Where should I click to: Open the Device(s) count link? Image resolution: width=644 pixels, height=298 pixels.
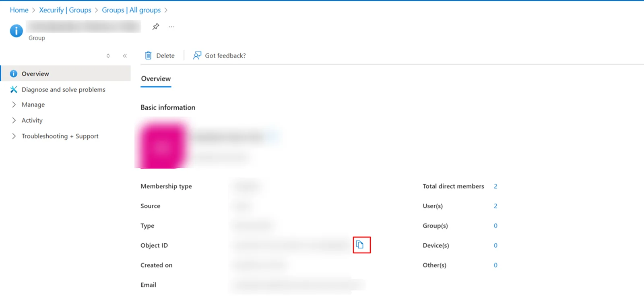tap(495, 245)
